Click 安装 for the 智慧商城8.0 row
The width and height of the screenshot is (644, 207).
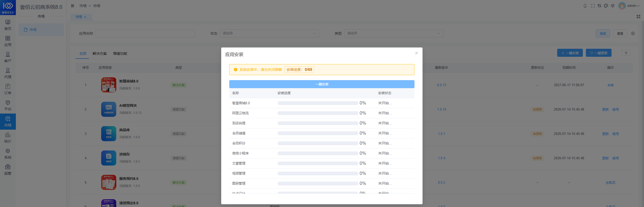611,85
